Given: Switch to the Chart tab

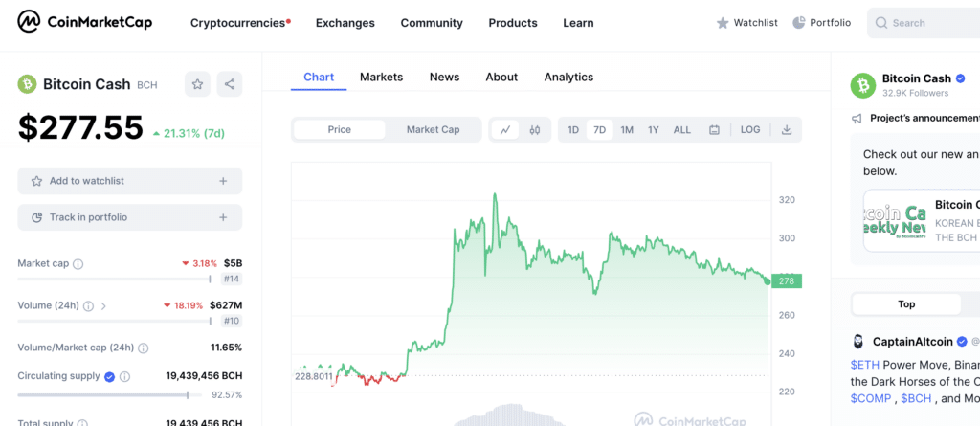Looking at the screenshot, I should pos(319,77).
